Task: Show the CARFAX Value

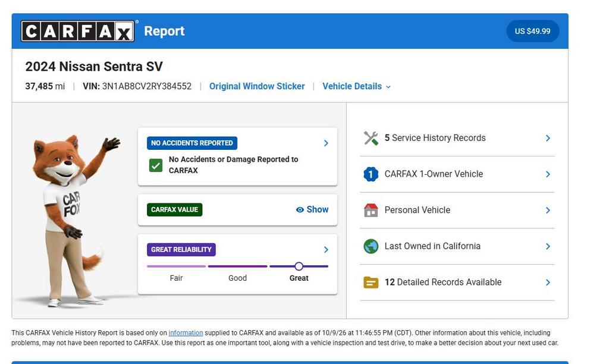Action: pos(312,210)
